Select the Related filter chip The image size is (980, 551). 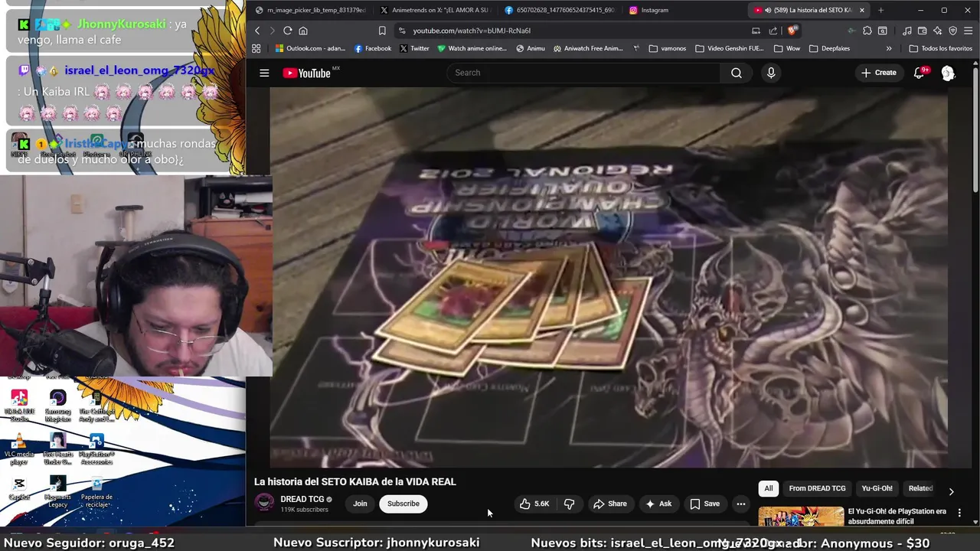(920, 488)
